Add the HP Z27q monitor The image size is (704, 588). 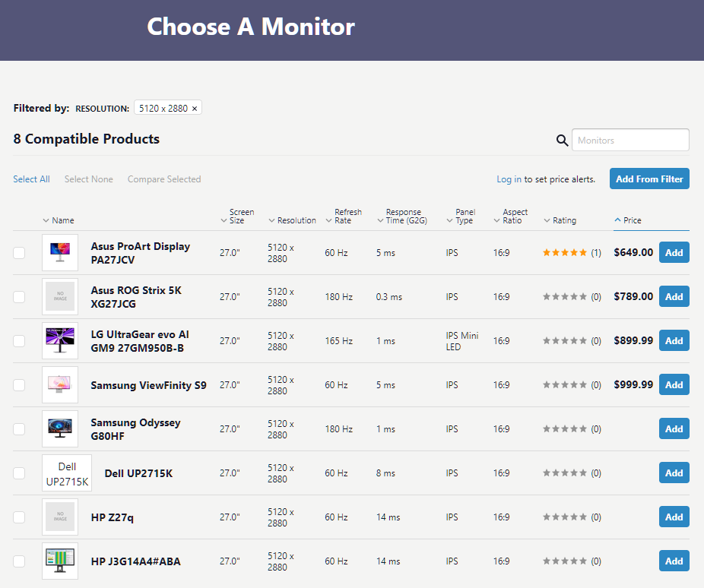pyautogui.click(x=674, y=517)
